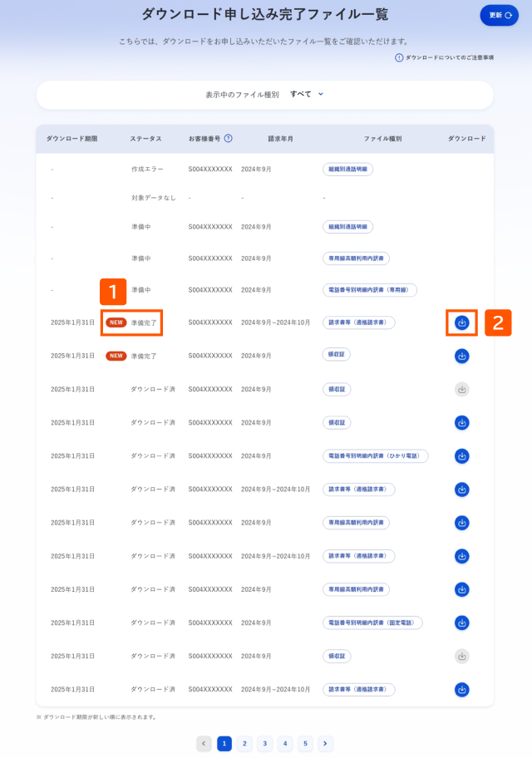
Task: Click download icon in last table row
Action: pos(462,689)
